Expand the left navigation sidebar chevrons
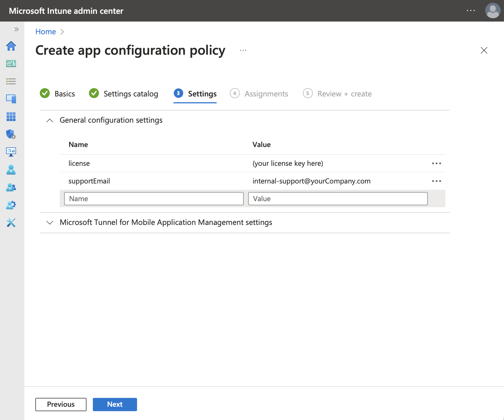Viewport: 504px width, 420px height. pyautogui.click(x=17, y=29)
